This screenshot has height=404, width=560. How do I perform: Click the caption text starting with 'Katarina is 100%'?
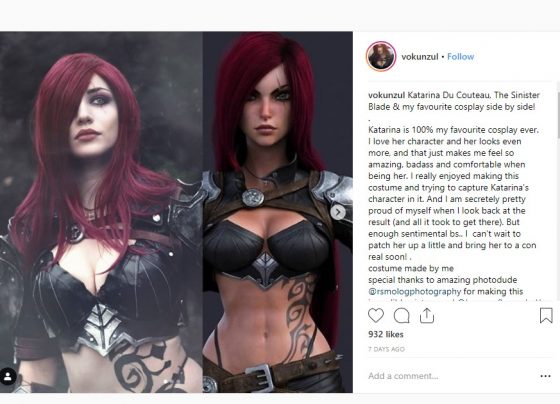pyautogui.click(x=454, y=193)
